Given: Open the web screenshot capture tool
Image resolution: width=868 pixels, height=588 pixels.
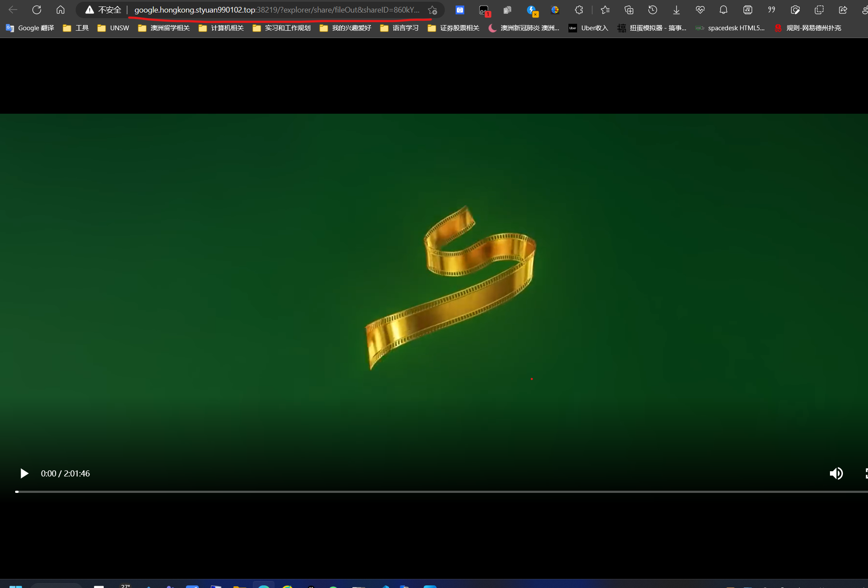Looking at the screenshot, I should point(795,10).
